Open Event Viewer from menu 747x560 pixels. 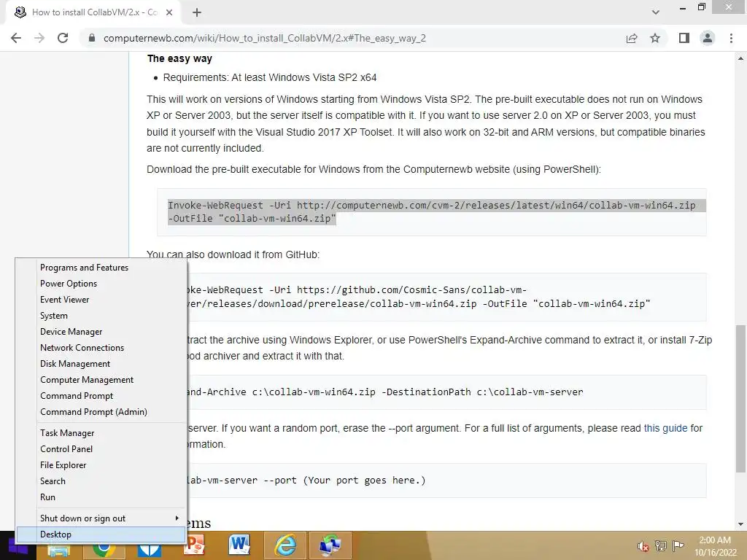click(101, 300)
